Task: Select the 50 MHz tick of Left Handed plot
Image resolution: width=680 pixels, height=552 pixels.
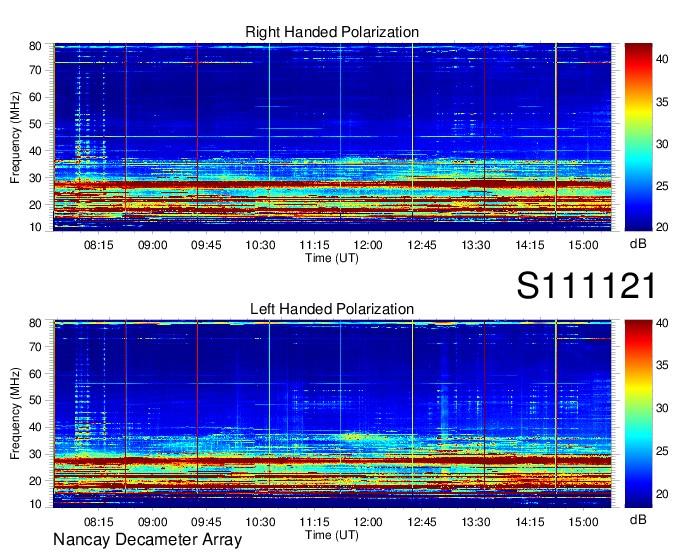Action: 35,400
